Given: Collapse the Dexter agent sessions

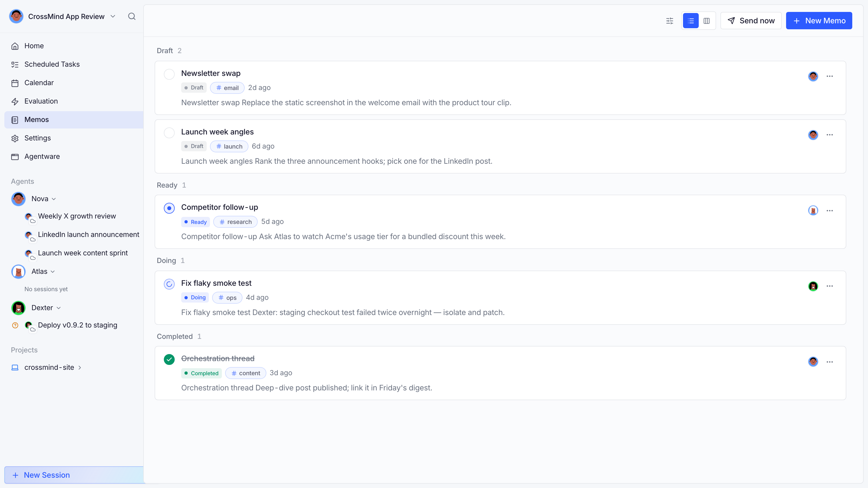Looking at the screenshot, I should tap(59, 308).
